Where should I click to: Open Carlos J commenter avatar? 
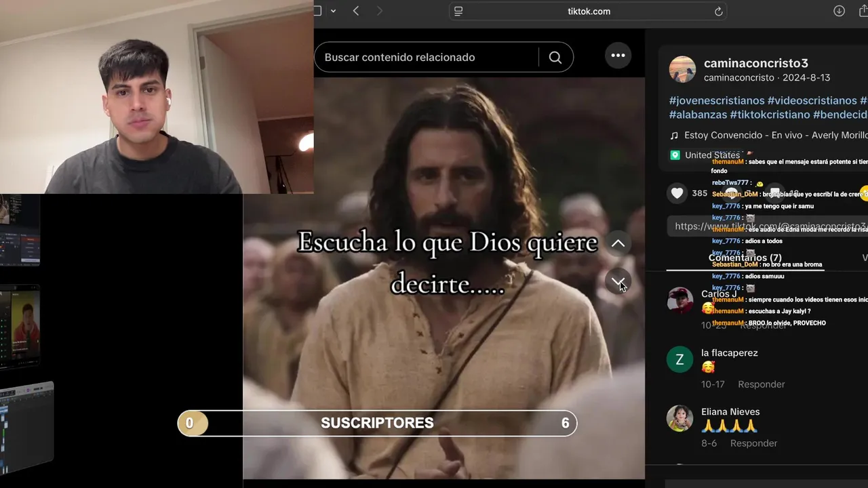(x=679, y=300)
